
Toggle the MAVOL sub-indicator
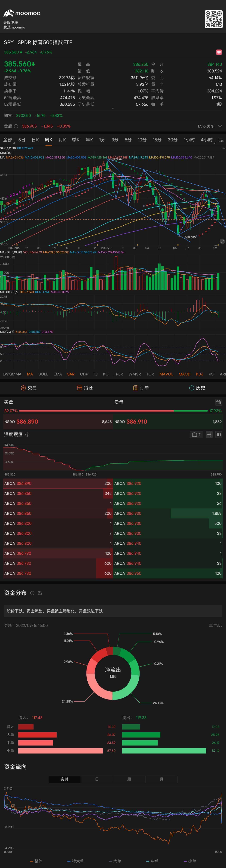(x=166, y=374)
